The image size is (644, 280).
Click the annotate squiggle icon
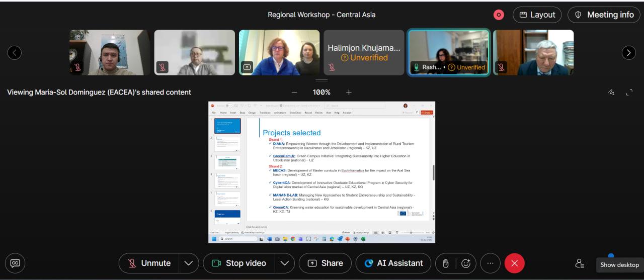tap(611, 92)
